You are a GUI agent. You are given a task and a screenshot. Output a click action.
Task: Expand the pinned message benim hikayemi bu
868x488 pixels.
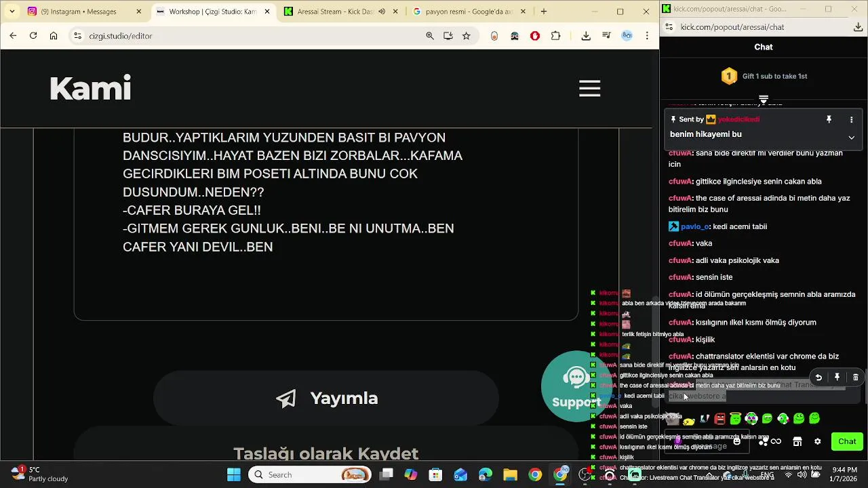coord(851,138)
